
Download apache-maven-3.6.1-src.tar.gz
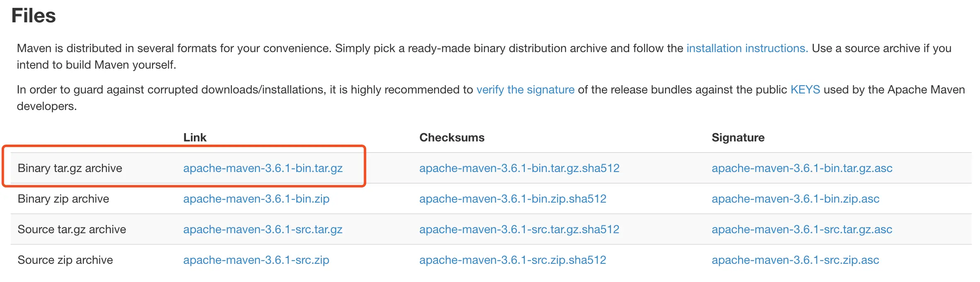click(x=263, y=229)
